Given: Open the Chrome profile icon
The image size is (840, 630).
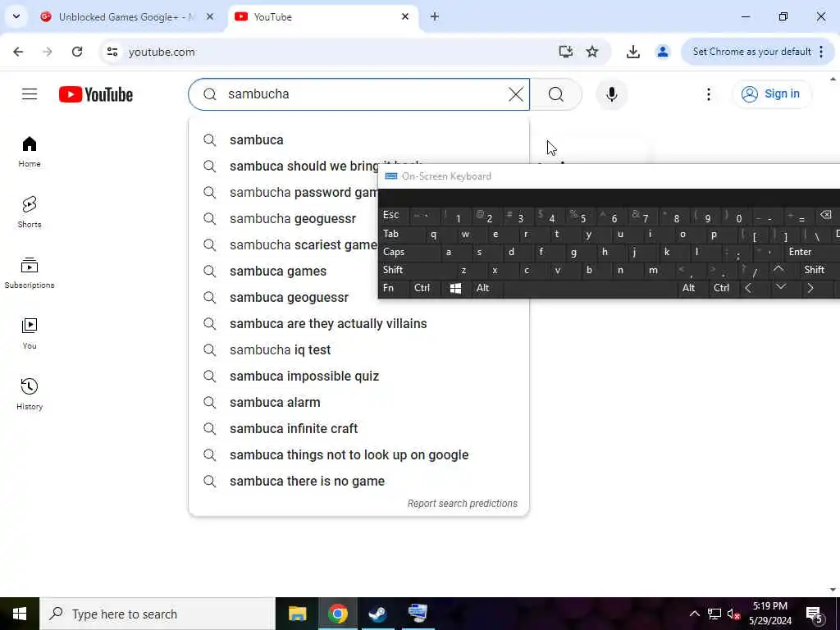Looking at the screenshot, I should pos(663,52).
